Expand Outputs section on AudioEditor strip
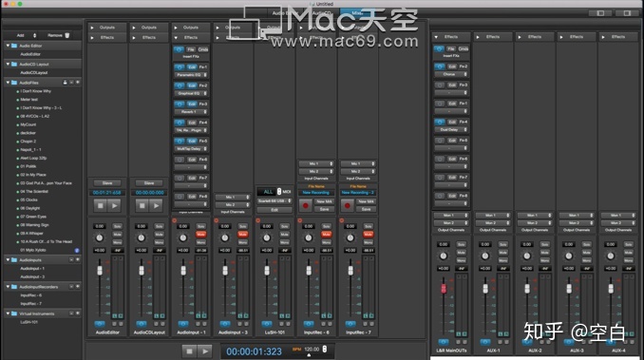This screenshot has height=360, width=644. 92,28
